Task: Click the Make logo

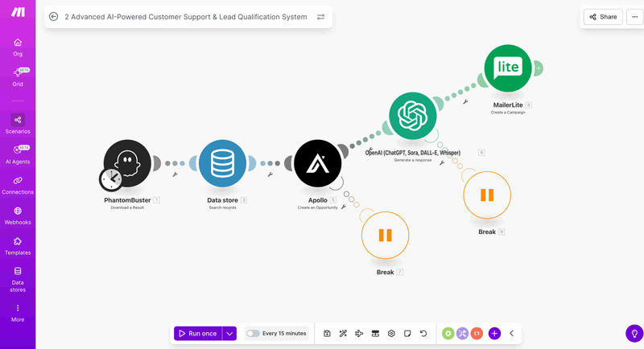Action: 18,12
